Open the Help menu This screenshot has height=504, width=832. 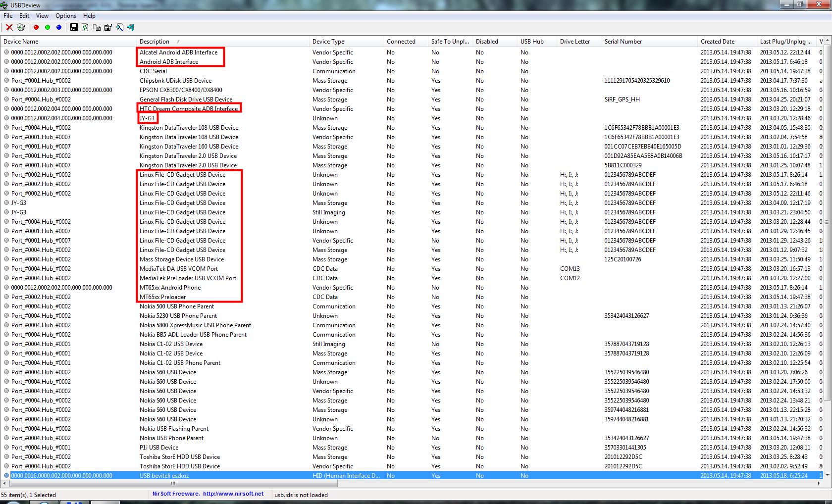pyautogui.click(x=89, y=16)
